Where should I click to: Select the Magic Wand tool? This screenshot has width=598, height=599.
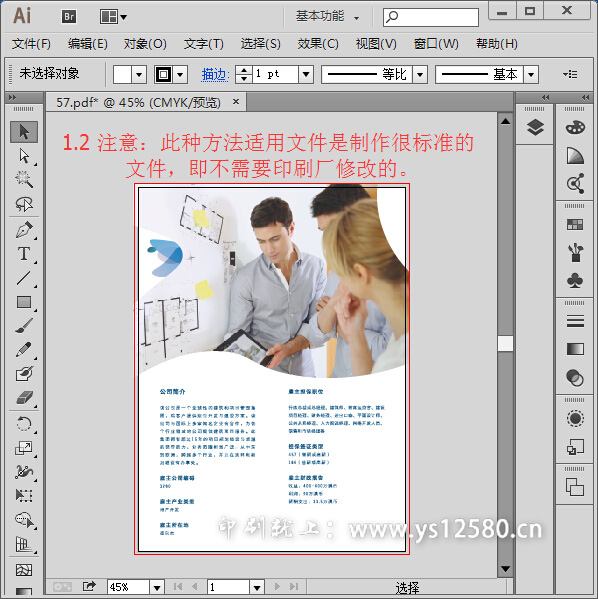tap(24, 180)
